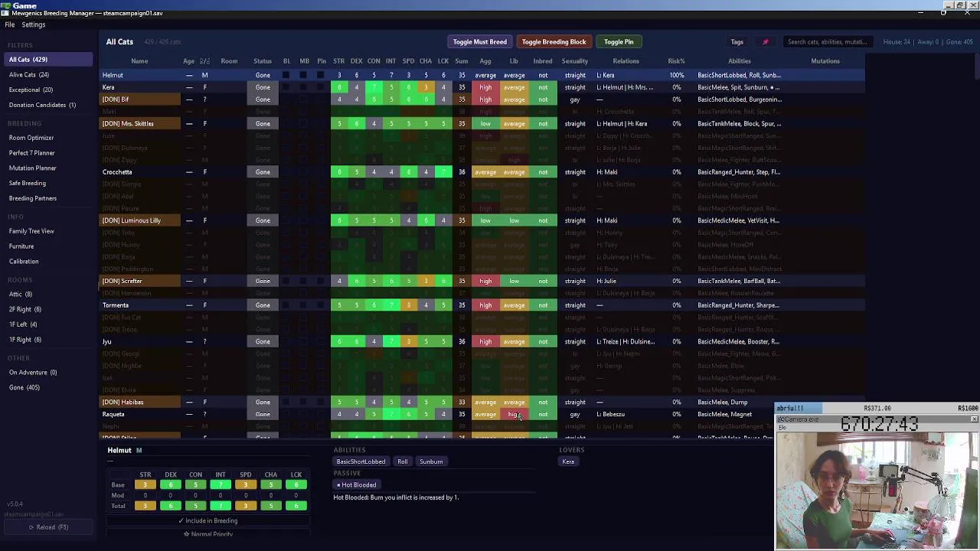980x551 pixels.
Task: Toggle Include in Breeding for Helmut
Action: 208,520
